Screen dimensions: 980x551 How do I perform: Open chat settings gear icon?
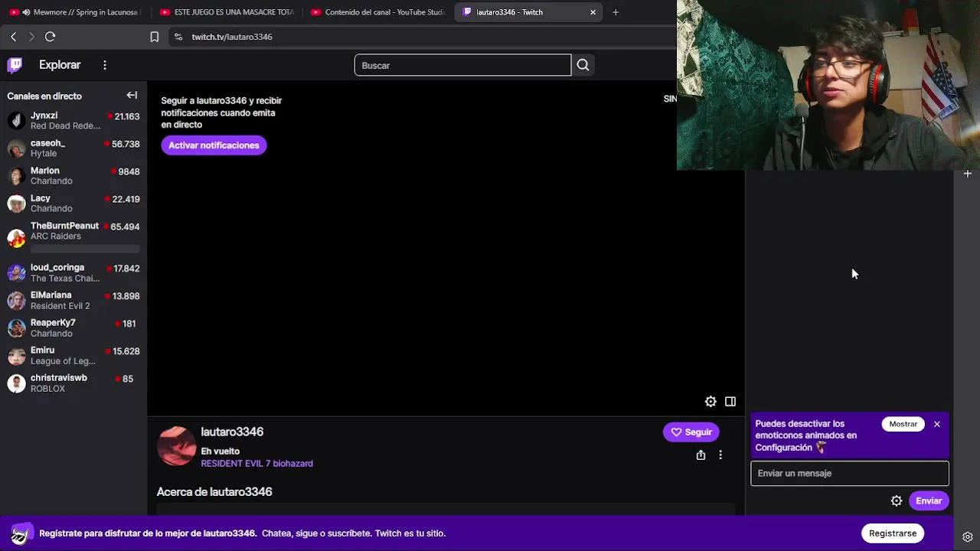897,501
